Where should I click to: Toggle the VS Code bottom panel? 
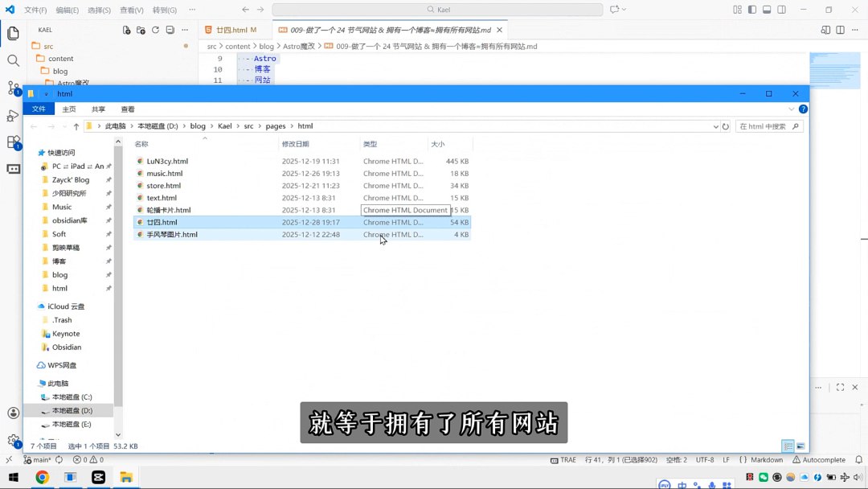click(767, 10)
